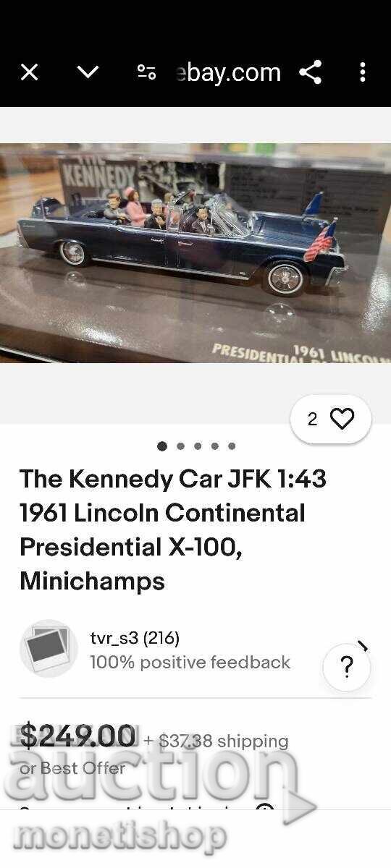Open site settings tune icon
391x868 pixels.
pos(147,72)
